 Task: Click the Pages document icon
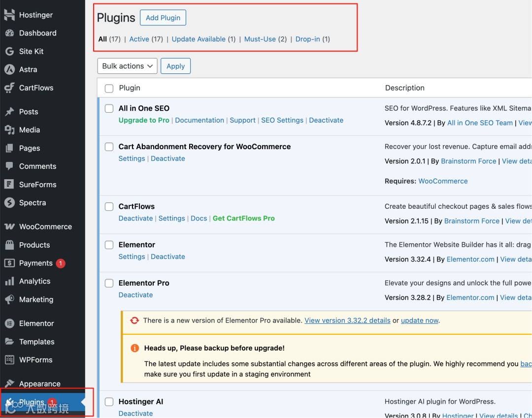tap(9, 148)
